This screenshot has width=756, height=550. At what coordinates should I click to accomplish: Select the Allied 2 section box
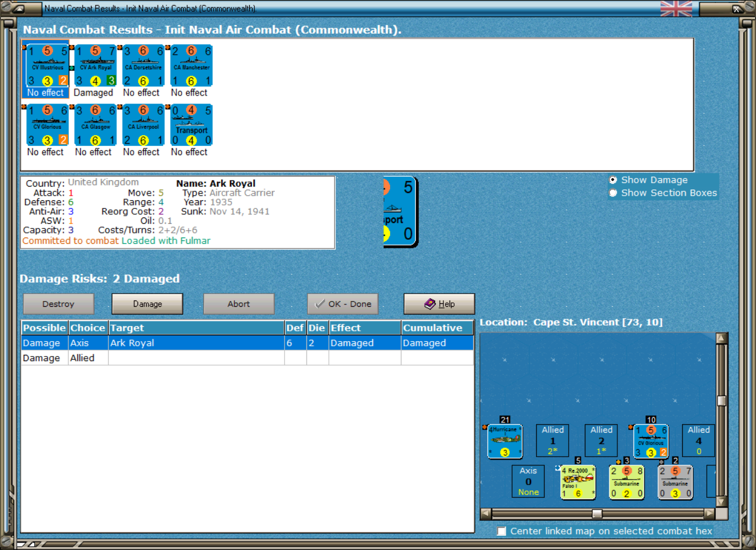[x=601, y=440]
